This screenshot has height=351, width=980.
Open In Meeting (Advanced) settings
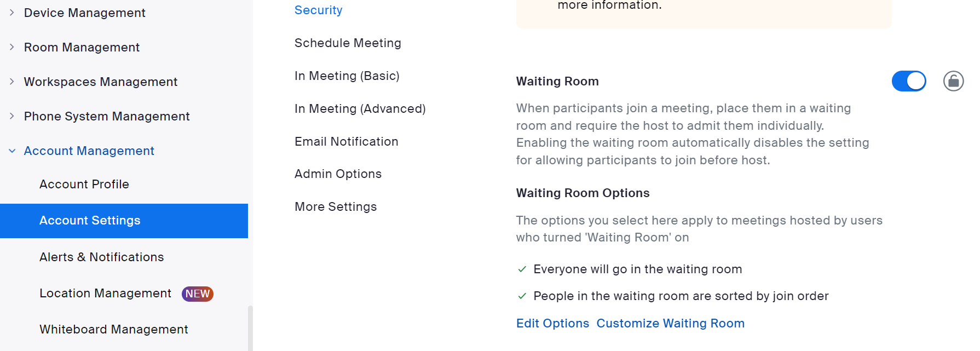point(360,108)
